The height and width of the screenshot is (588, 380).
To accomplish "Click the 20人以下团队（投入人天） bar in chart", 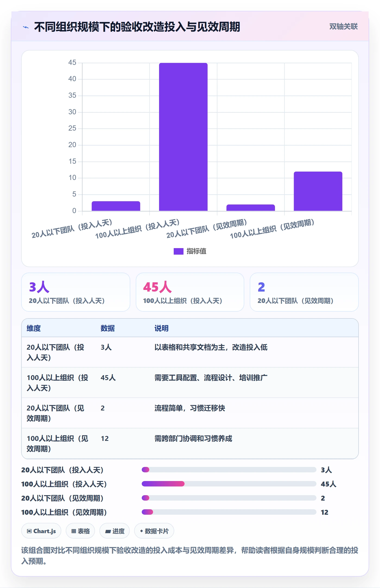I will click(116, 206).
